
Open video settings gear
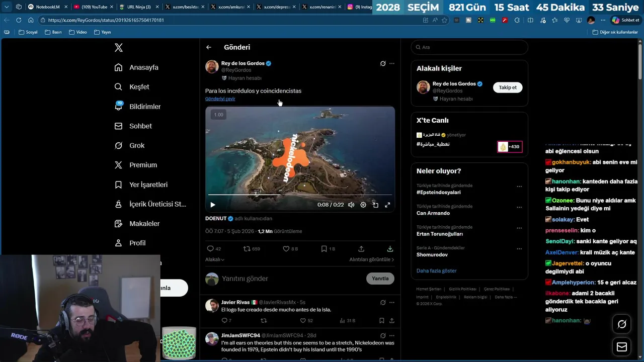click(x=363, y=205)
